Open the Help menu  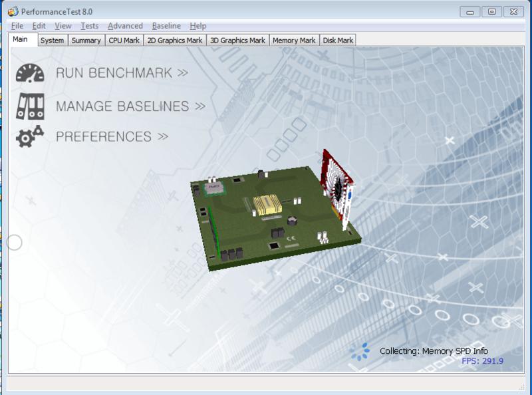coord(198,26)
